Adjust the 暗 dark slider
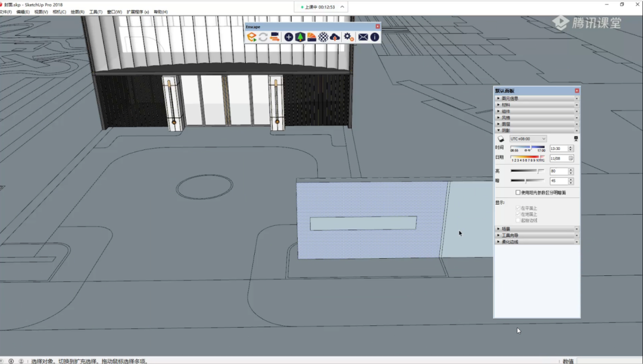Viewport: 643px width, 364px height. point(527,181)
